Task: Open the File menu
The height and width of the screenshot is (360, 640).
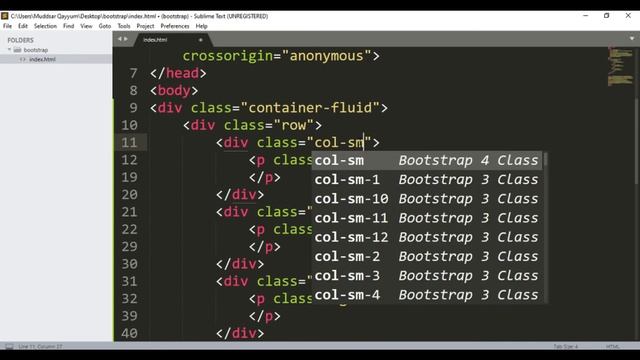Action: 7,26
